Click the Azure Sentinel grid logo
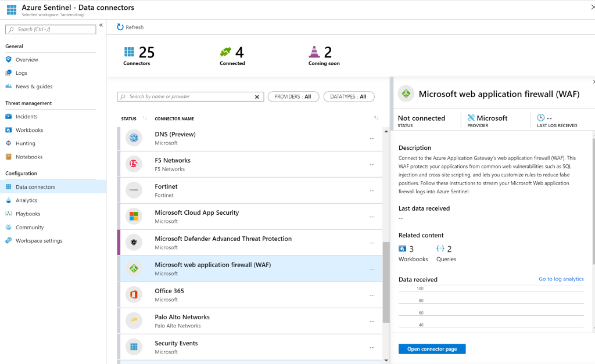The height and width of the screenshot is (364, 595). 12,10
